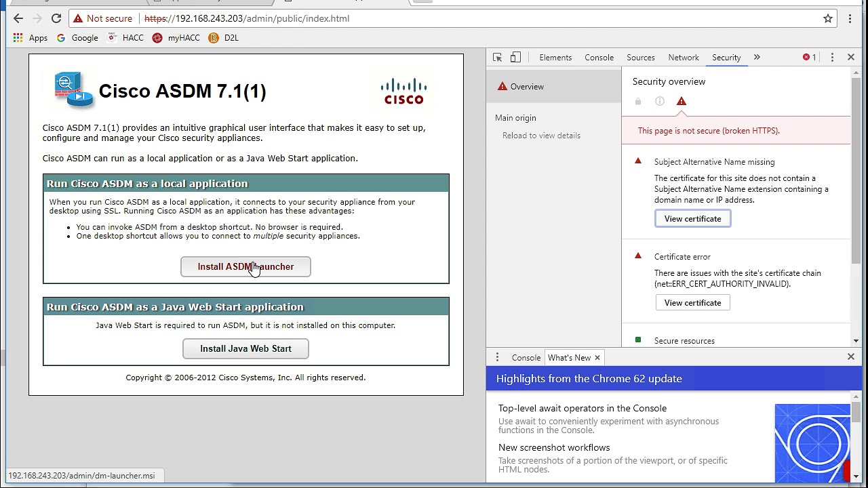Switch to the Console tab in DevTools
This screenshot has width=868, height=488.
coord(599,58)
